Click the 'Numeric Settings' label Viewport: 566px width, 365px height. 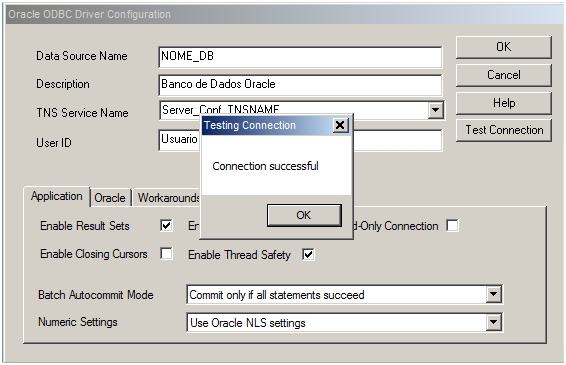tap(78, 322)
